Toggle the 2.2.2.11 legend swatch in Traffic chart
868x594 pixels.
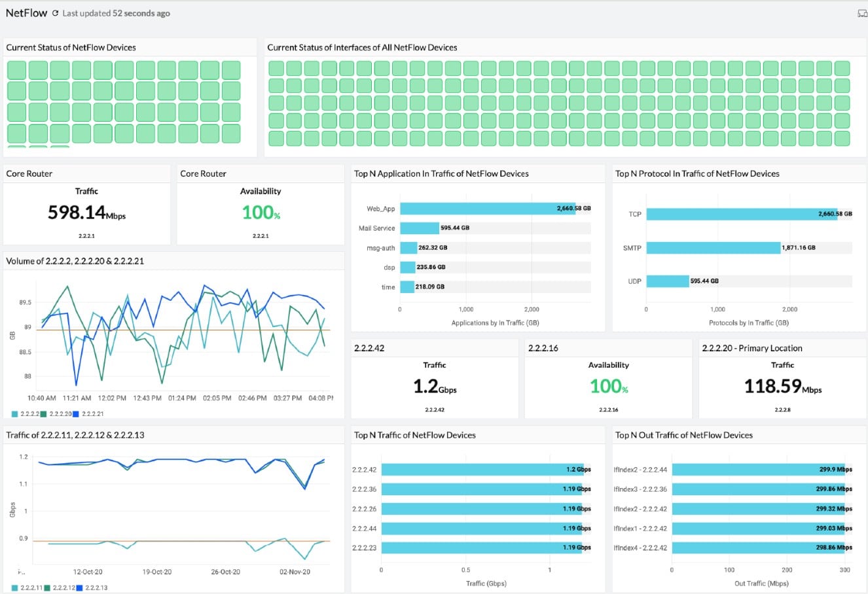(15, 587)
